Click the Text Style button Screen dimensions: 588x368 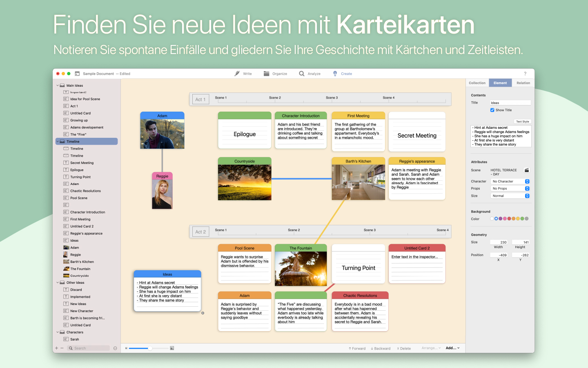(522, 121)
